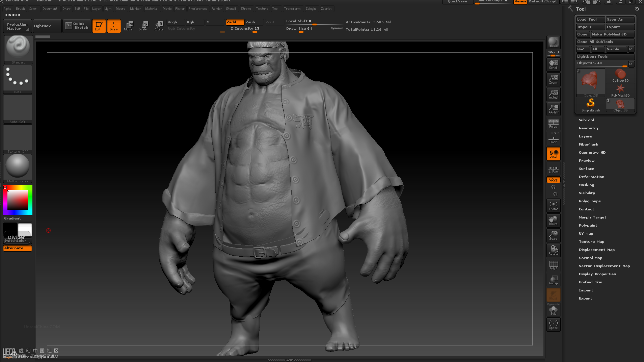Open the Preferences menu
Viewport: 644px width, 362px height.
point(198,9)
